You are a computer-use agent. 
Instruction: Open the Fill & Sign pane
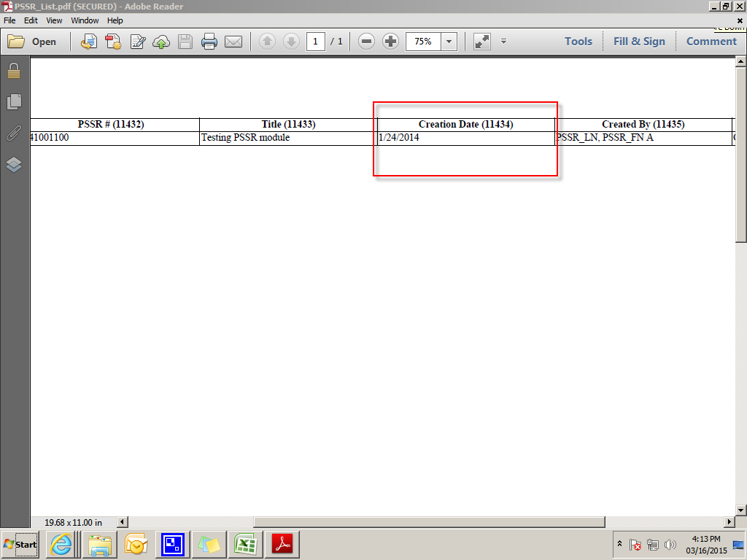click(x=639, y=42)
